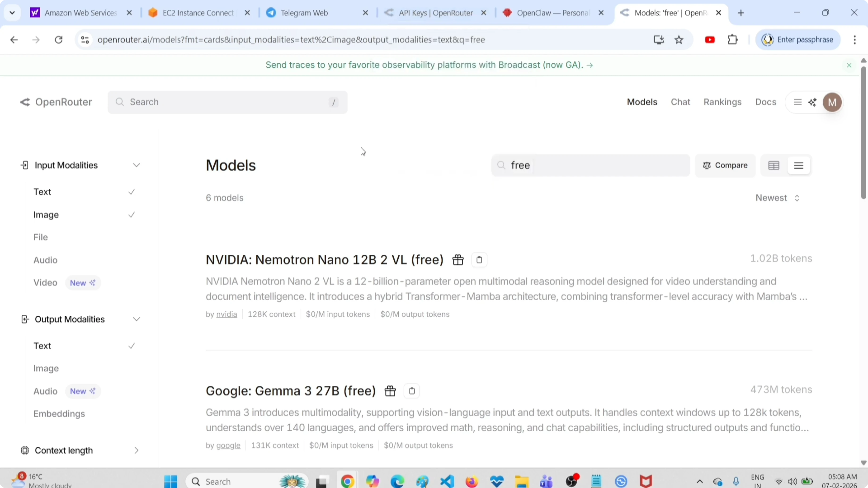
Task: Switch to the Telegram Web tab
Action: click(303, 12)
